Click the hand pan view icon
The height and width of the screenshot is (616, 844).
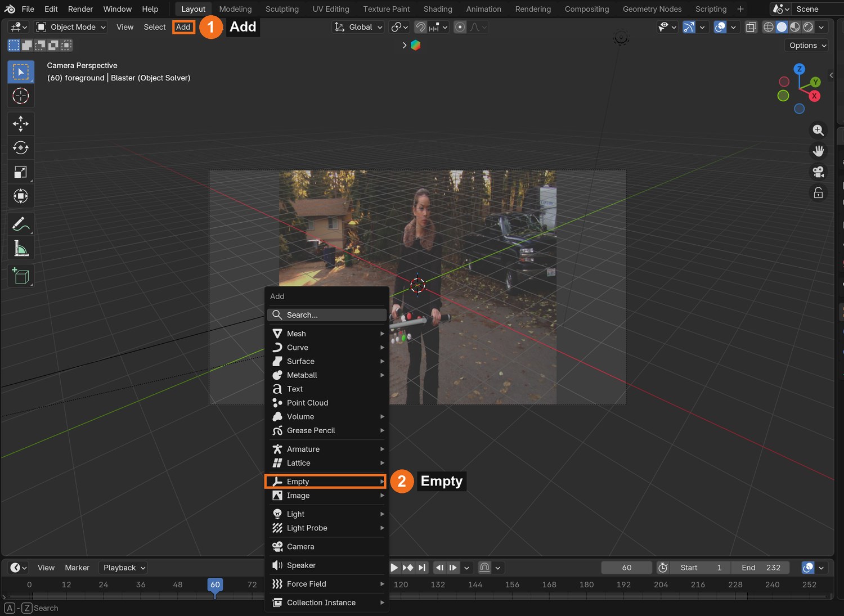(x=818, y=151)
